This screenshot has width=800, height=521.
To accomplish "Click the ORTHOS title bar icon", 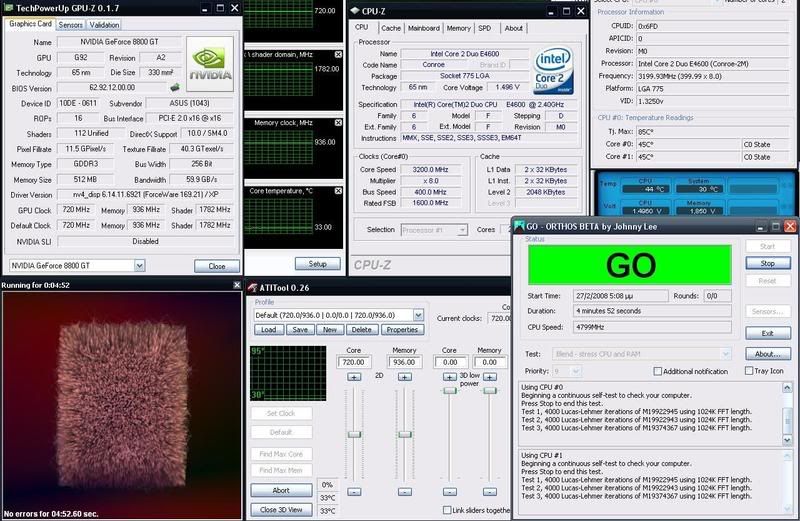I will click(x=519, y=226).
